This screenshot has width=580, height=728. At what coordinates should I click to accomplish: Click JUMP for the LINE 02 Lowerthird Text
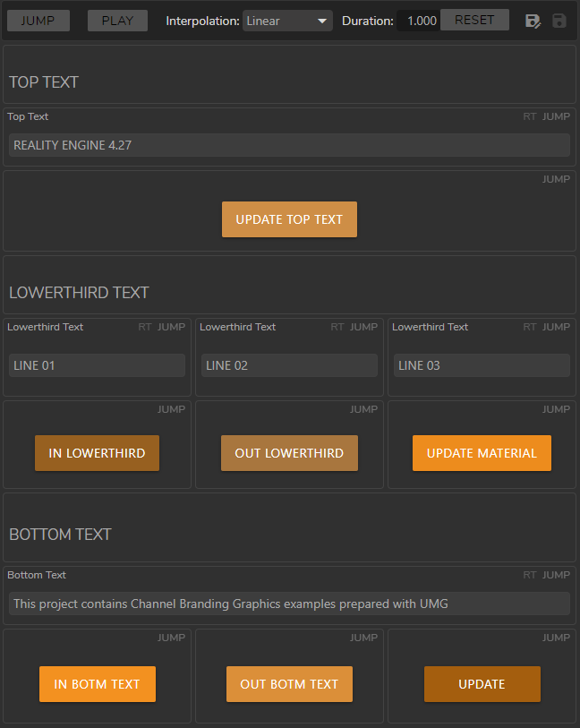[363, 327]
